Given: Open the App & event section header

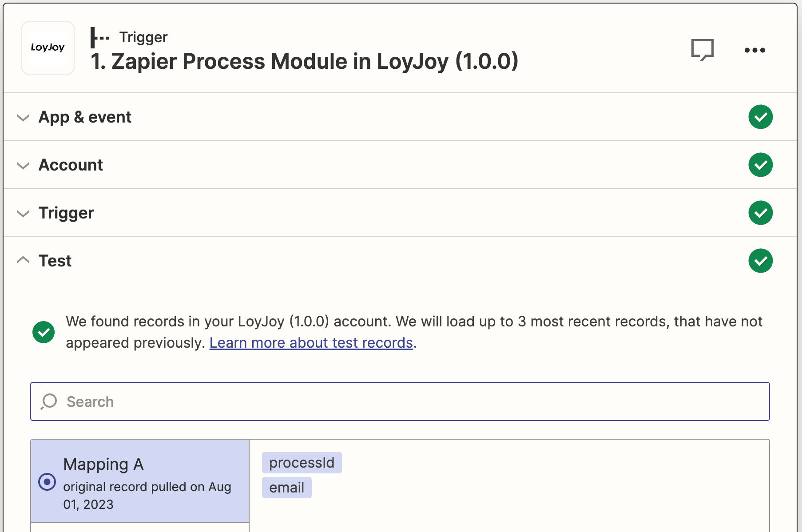Looking at the screenshot, I should [x=85, y=117].
